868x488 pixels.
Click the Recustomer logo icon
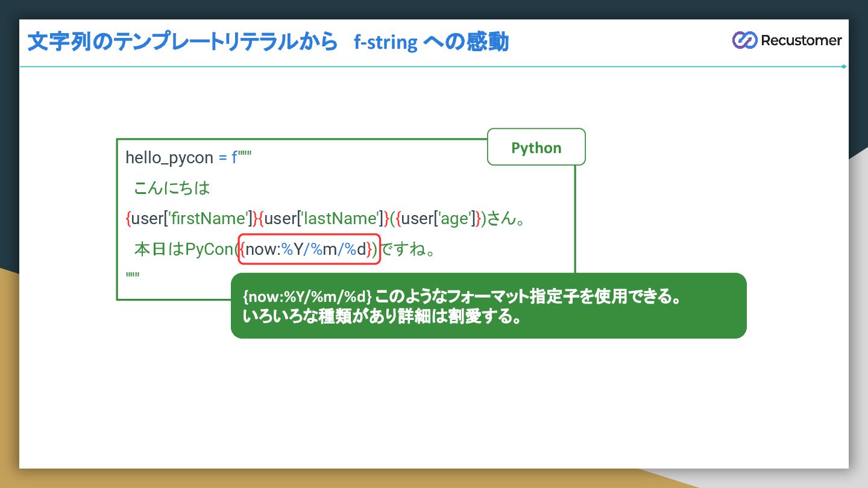(x=744, y=40)
